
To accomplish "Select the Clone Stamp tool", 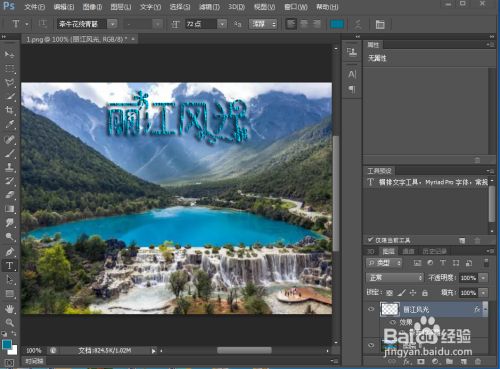I will point(9,167).
